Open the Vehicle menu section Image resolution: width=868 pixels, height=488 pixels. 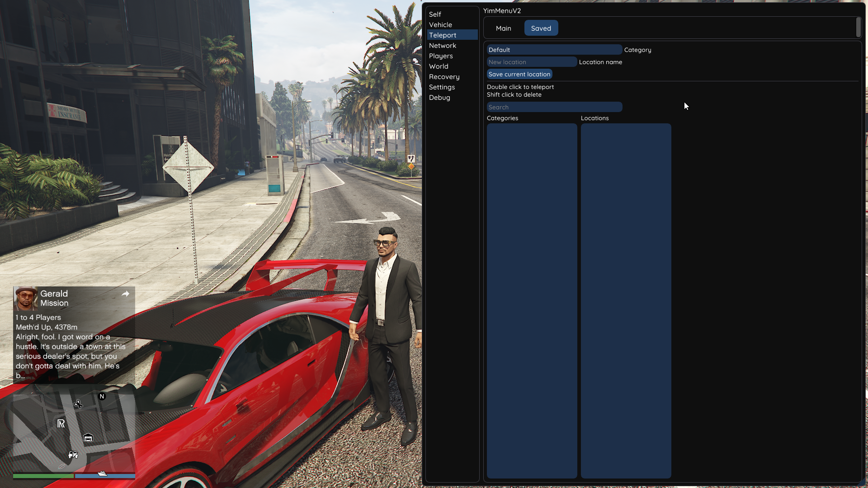point(440,25)
